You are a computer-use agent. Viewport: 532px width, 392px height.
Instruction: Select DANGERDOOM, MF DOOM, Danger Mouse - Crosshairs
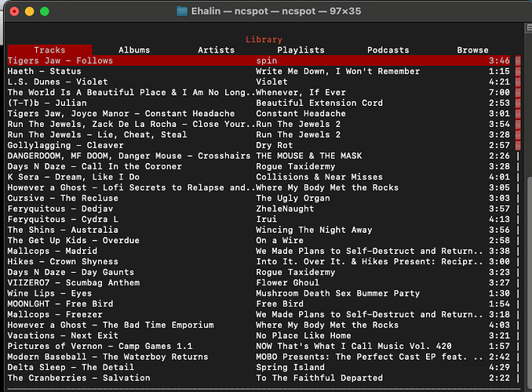point(258,156)
